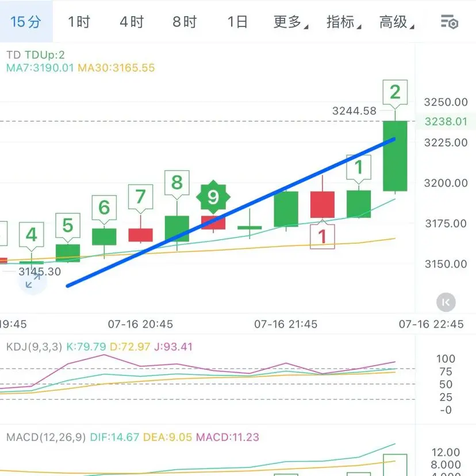Click the DEA:9.05 MACD value

pos(167,437)
